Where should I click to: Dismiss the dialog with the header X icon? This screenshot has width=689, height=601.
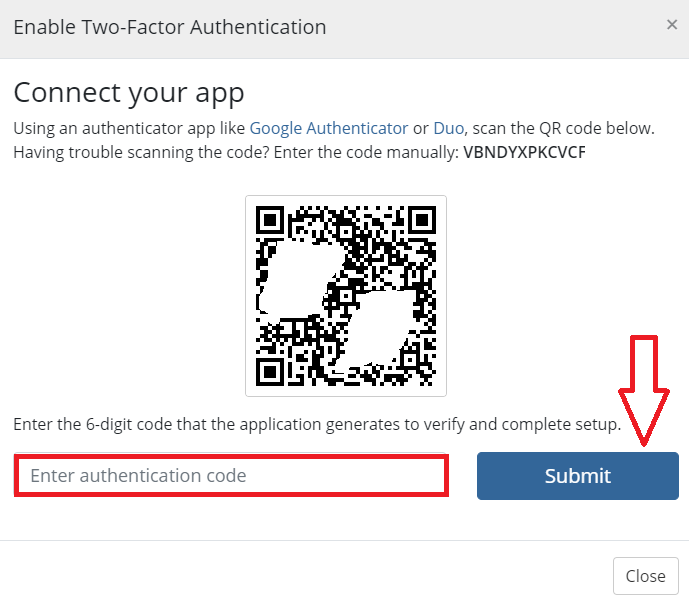tap(671, 25)
